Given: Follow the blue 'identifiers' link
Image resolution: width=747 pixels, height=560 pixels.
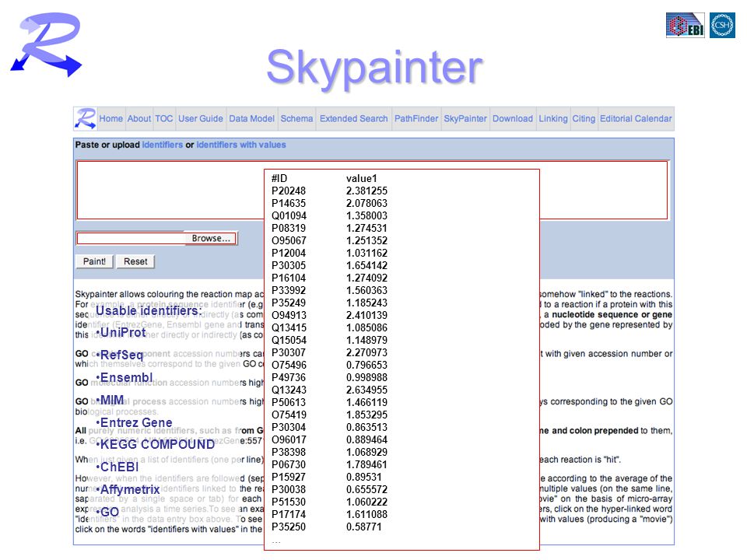Looking at the screenshot, I should pos(162,145).
